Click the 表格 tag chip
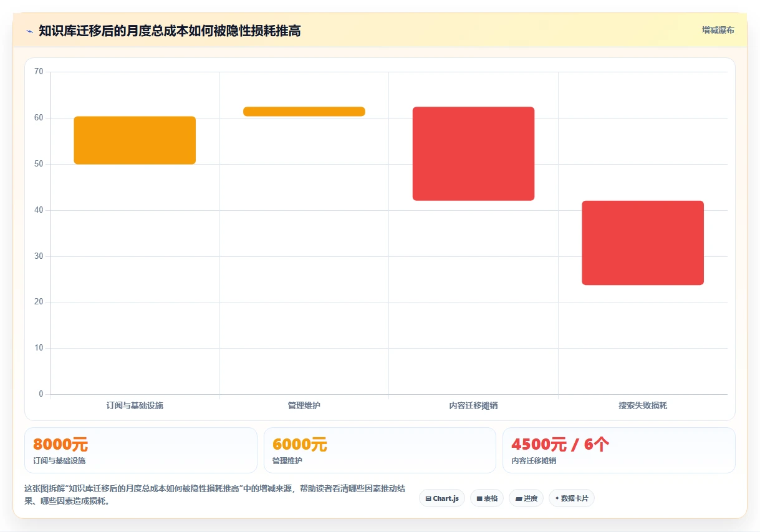760x532 pixels. (487, 498)
